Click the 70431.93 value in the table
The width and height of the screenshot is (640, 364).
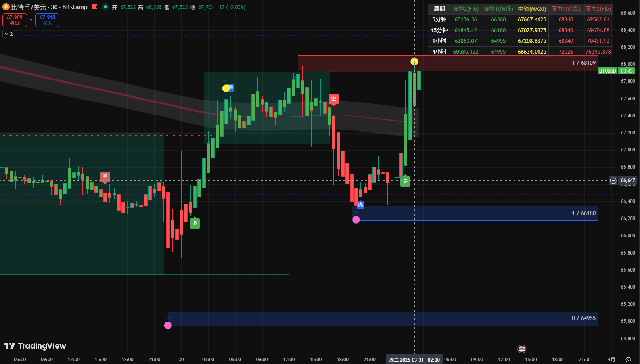point(598,41)
